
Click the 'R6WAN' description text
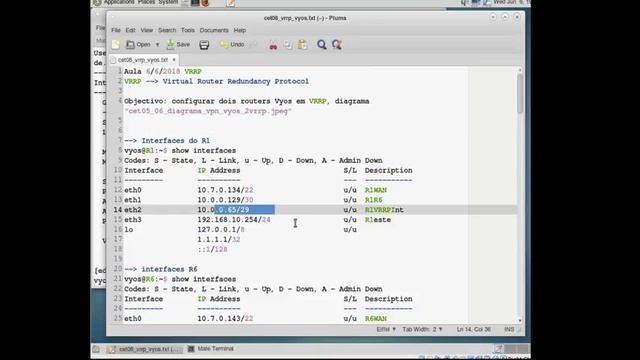pos(376,319)
